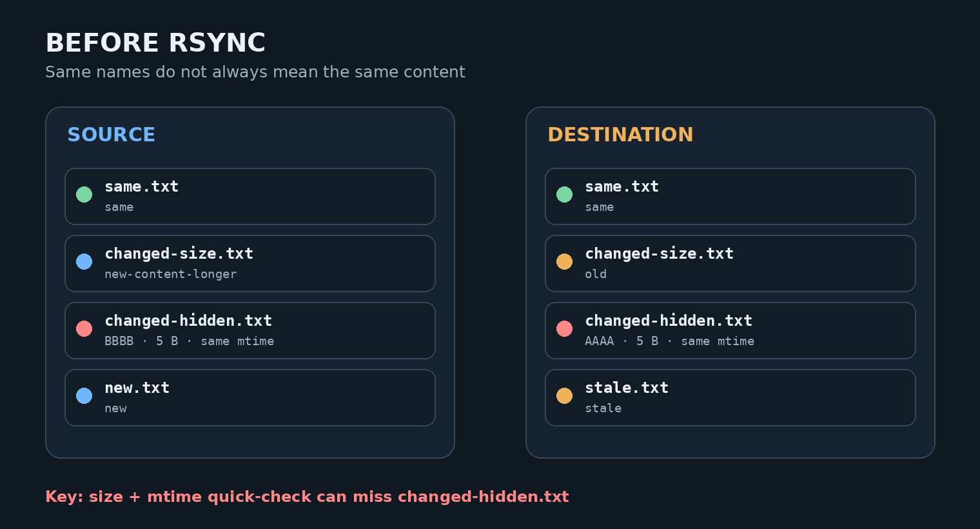Select the new.txt card in Source
Image resolution: width=980 pixels, height=529 pixels.
point(250,397)
